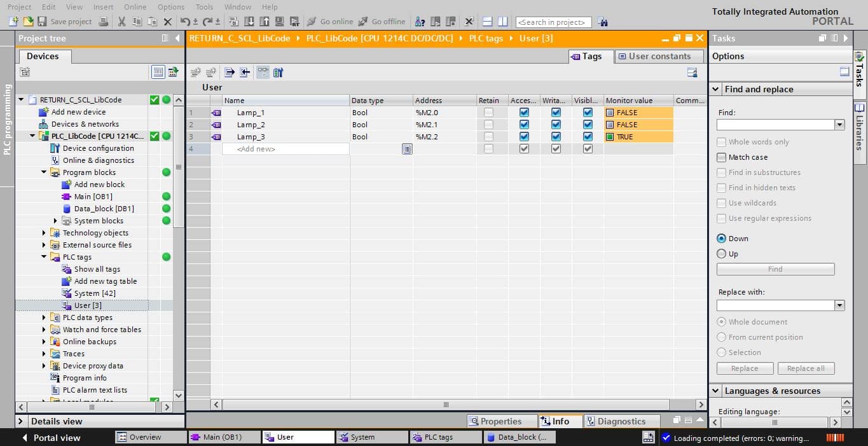Screen dimensions: 868x446
Task: Click the Go offline toolbar button
Action: 382,22
